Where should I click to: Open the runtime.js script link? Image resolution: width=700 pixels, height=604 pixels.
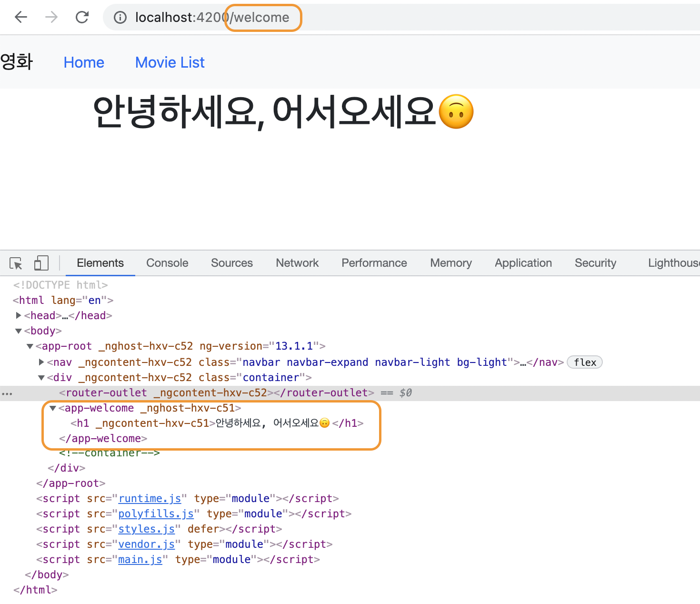pyautogui.click(x=150, y=498)
